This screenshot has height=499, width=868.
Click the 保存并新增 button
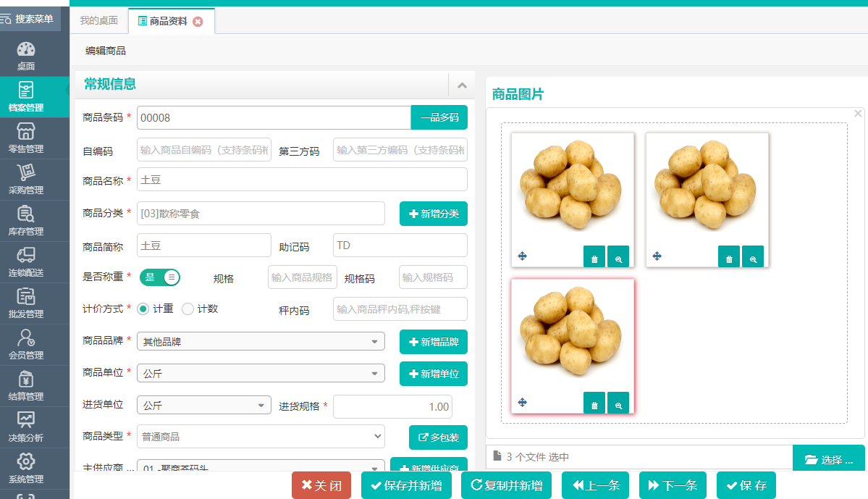point(406,486)
